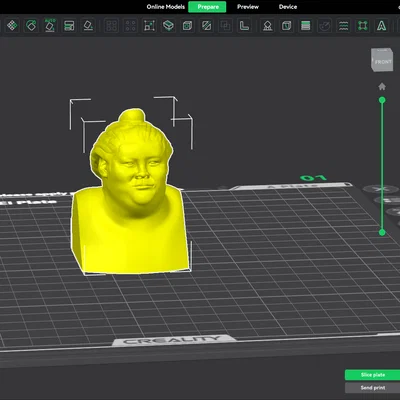Viewport: 400px width, 400px height.
Task: Select the Scale tool with corner handles
Action: pos(149,26)
